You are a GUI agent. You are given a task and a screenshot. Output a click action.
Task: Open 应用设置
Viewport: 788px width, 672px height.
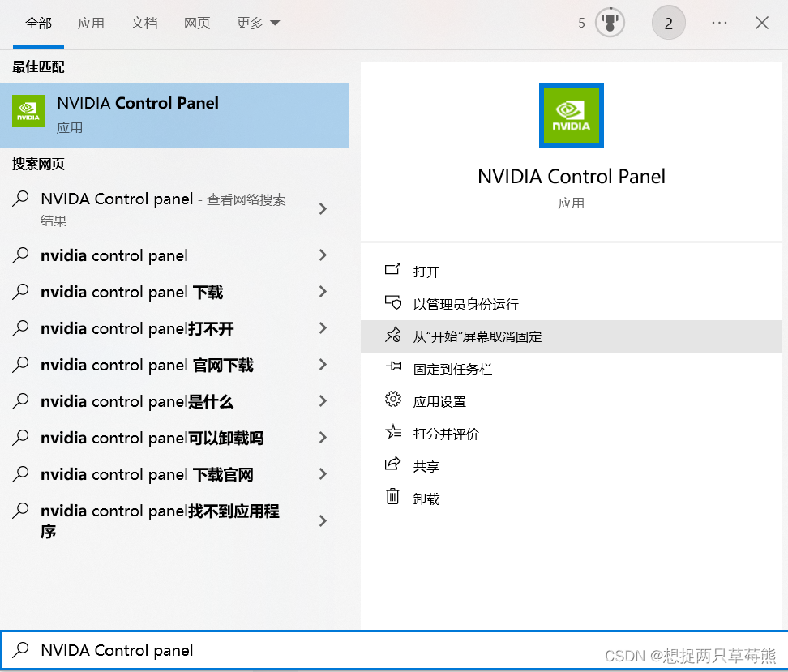[572, 401]
